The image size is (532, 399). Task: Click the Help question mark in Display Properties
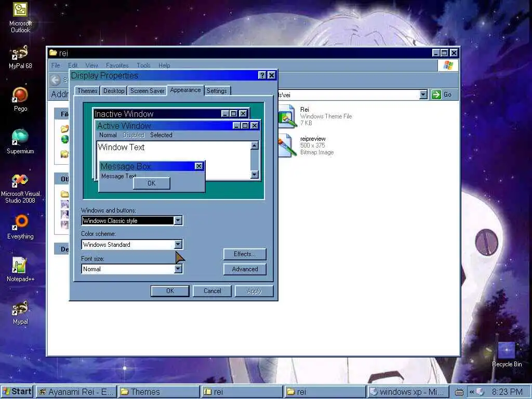coord(262,75)
